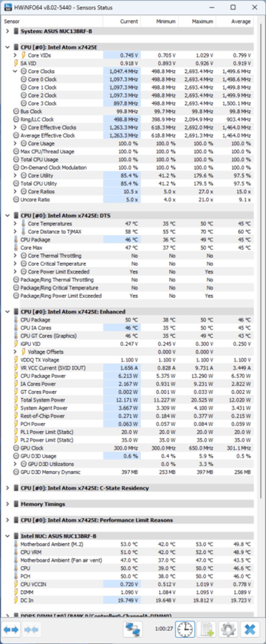The image size is (266, 644).
Task: Click the iGPU VID bolt icon
Action: [16, 344]
